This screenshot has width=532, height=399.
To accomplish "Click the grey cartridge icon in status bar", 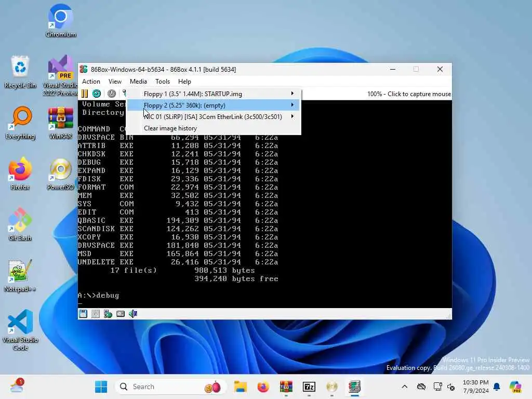I will click(x=121, y=314).
